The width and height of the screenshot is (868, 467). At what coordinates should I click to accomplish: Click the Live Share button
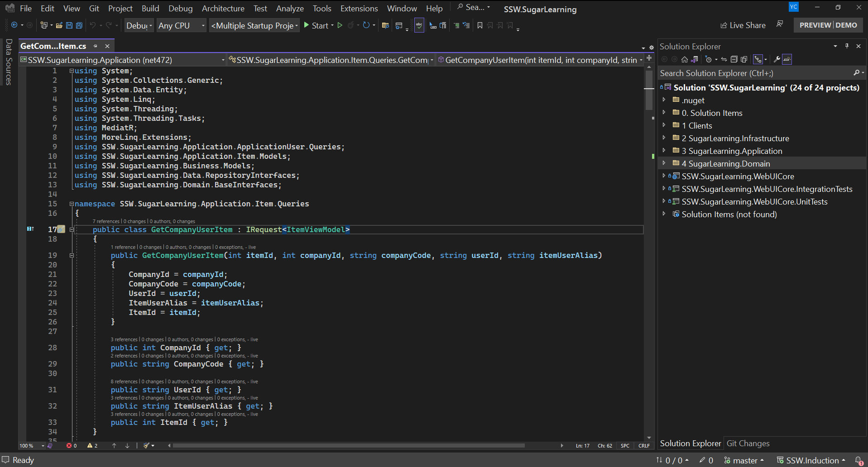point(743,25)
